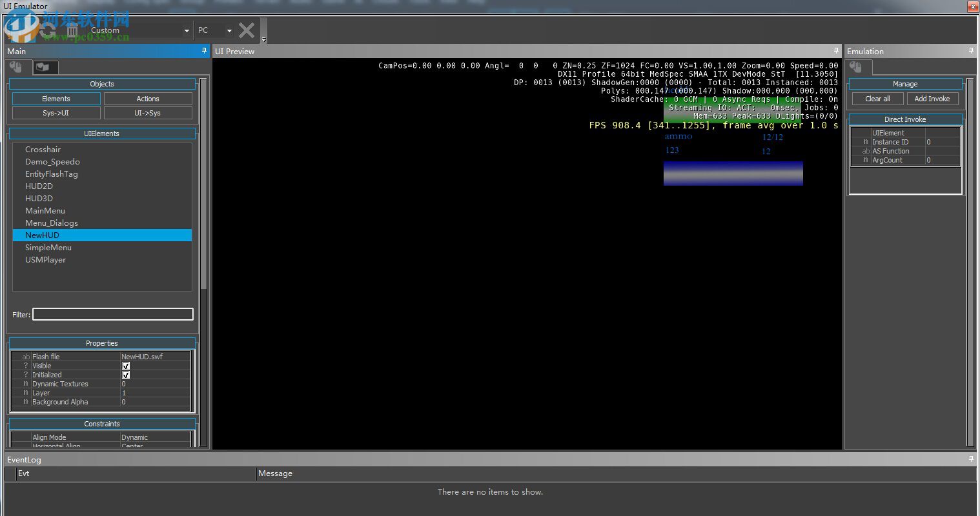This screenshot has width=980, height=516.
Task: Collapse the UIElements section header
Action: [x=102, y=134]
